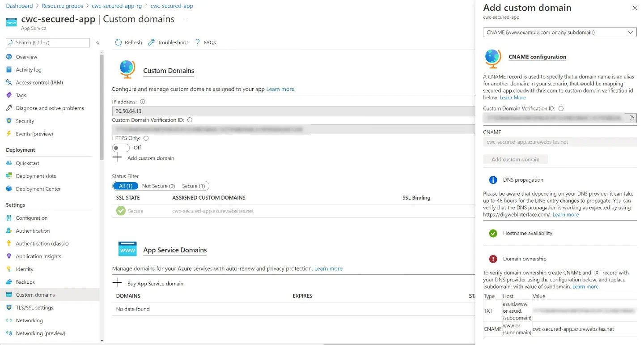This screenshot has width=644, height=345.
Task: Open the Quickstart icon
Action: pos(9,163)
